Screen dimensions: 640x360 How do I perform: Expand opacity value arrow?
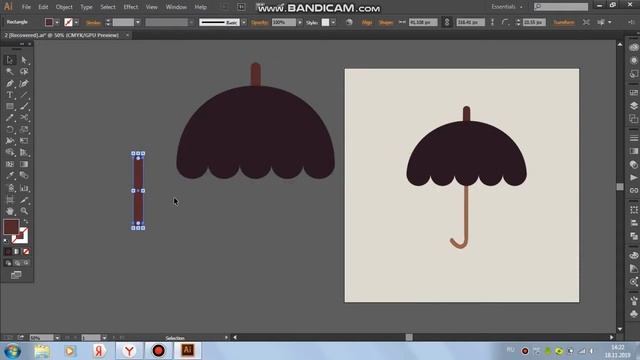(300, 22)
